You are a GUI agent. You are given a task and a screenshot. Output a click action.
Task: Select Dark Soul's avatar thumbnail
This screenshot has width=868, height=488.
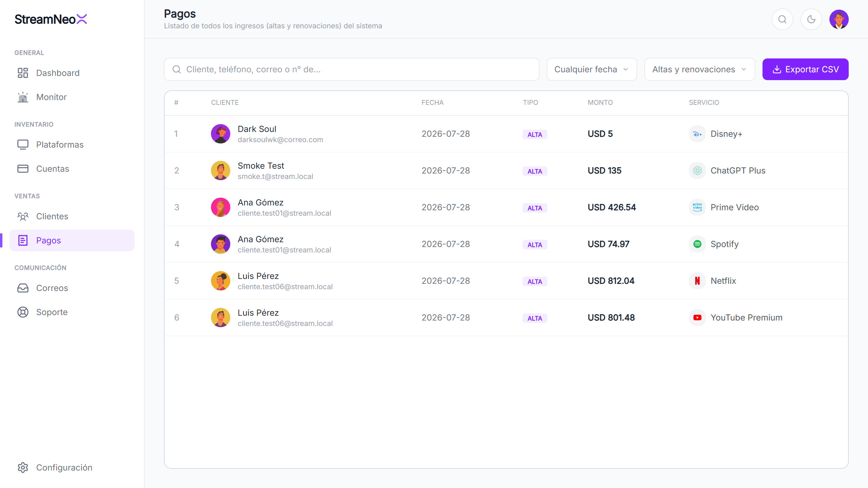[220, 134]
